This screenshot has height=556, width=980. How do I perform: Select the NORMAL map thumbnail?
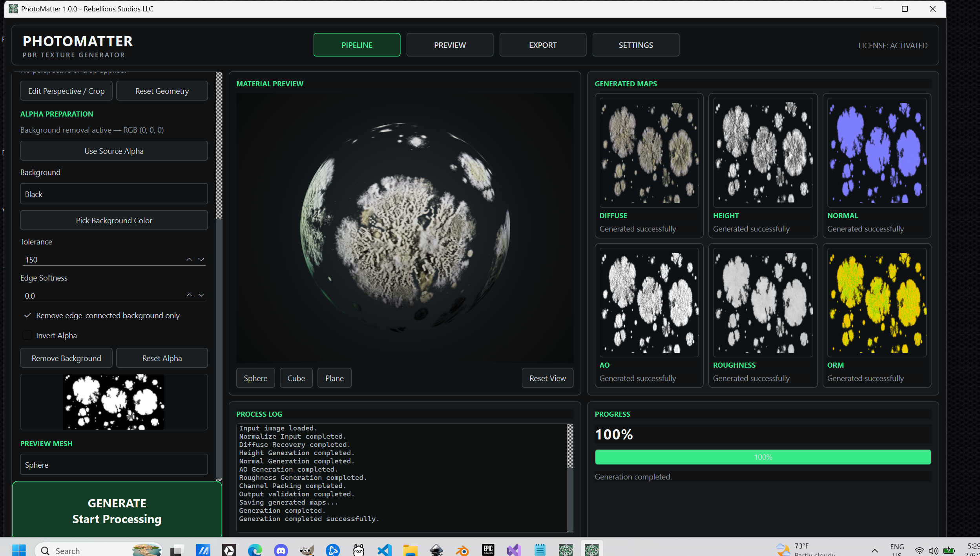pyautogui.click(x=877, y=152)
